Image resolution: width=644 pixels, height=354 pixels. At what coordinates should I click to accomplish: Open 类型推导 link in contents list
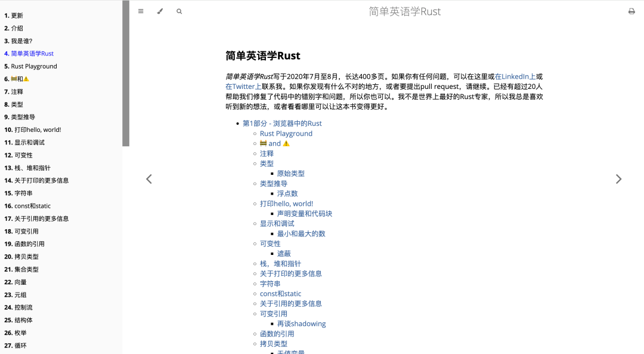pyautogui.click(x=274, y=183)
